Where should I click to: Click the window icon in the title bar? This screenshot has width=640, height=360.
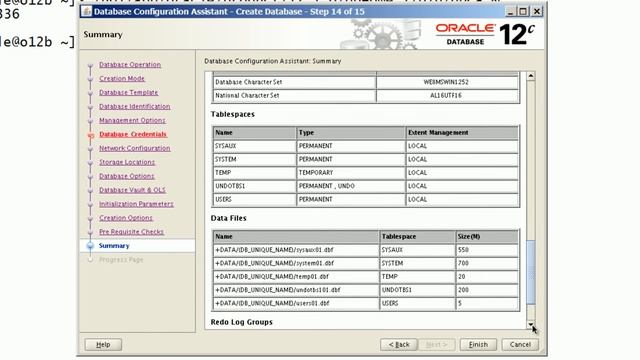86,11
